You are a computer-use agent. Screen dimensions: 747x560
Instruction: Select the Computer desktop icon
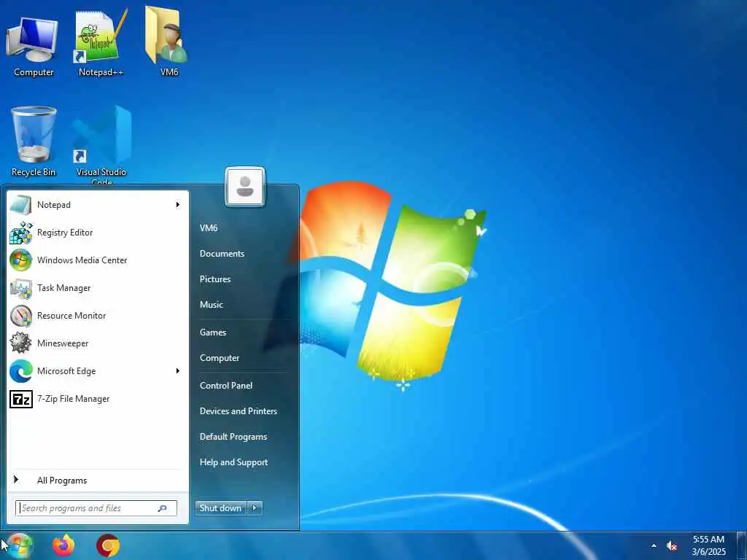[32, 46]
